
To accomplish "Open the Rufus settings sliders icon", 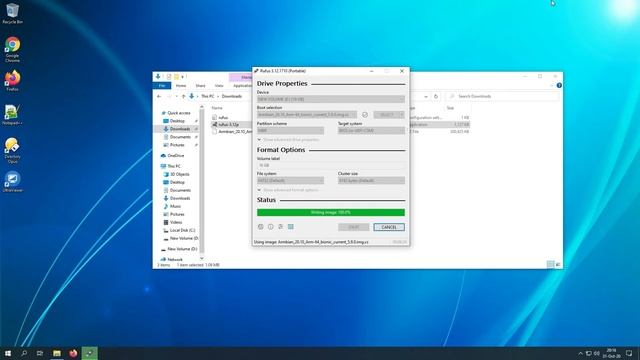I will click(280, 227).
